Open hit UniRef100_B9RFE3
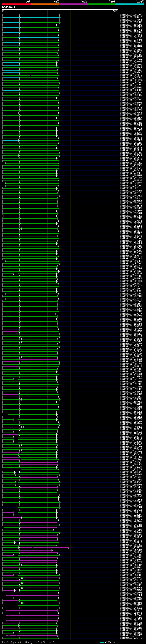Screen dimensions: 146x644 131,261
